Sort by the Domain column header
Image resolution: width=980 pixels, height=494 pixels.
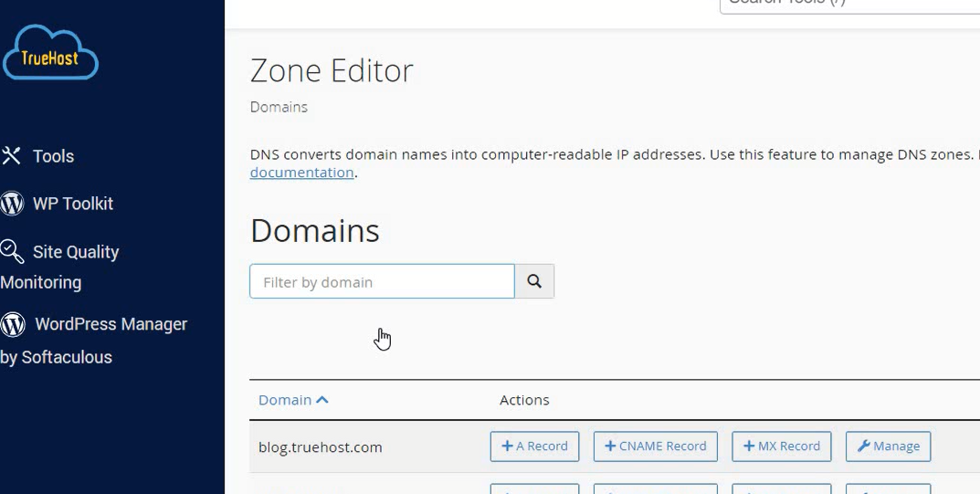pyautogui.click(x=293, y=400)
